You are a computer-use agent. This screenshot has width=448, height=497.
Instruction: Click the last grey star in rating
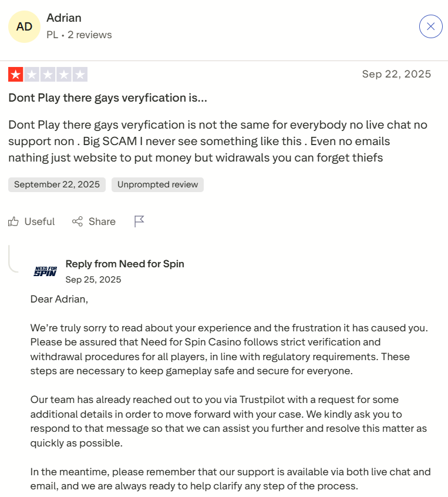[x=80, y=75]
